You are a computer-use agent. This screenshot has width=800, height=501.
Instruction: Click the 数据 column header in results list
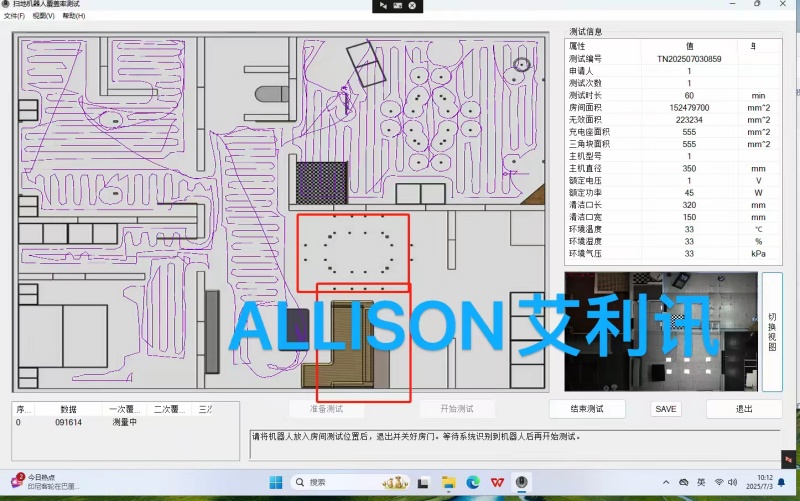point(68,409)
